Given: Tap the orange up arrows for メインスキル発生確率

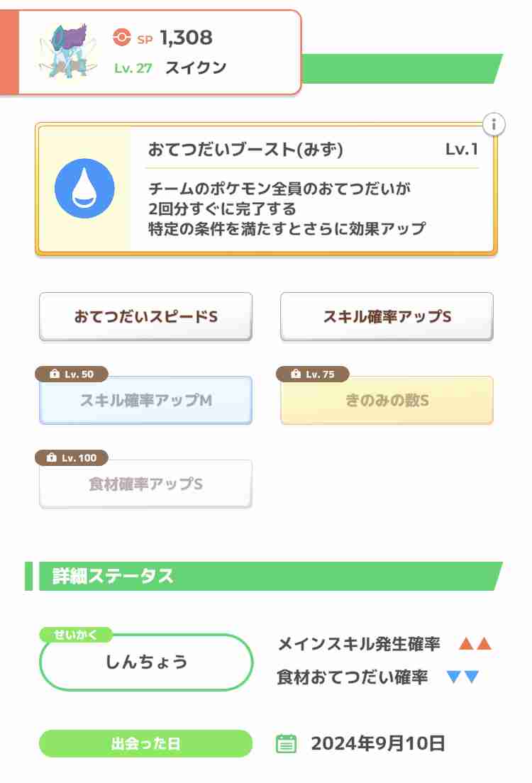Looking at the screenshot, I should (x=475, y=643).
